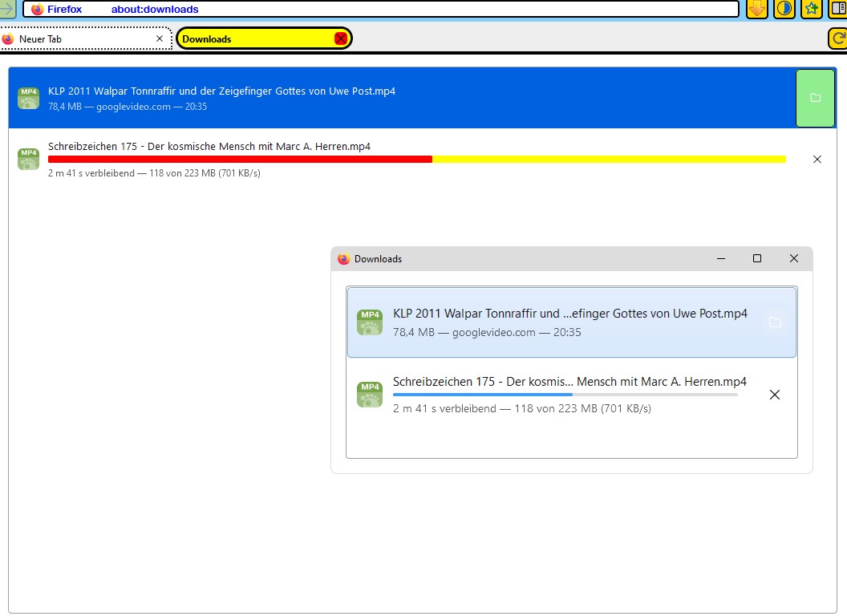This screenshot has width=847, height=616.
Task: Click the Schreibzeichen 175 file name in main page
Action: click(209, 147)
